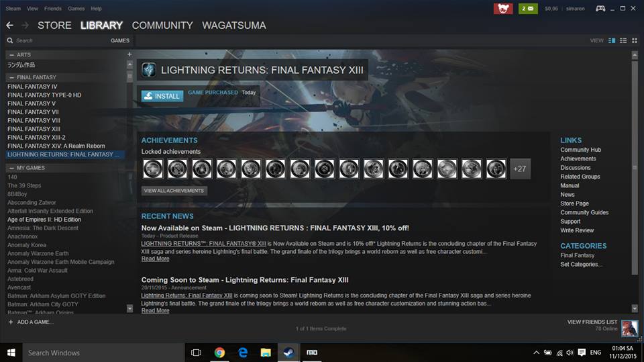
Task: Open the Friends menu
Action: point(52,9)
